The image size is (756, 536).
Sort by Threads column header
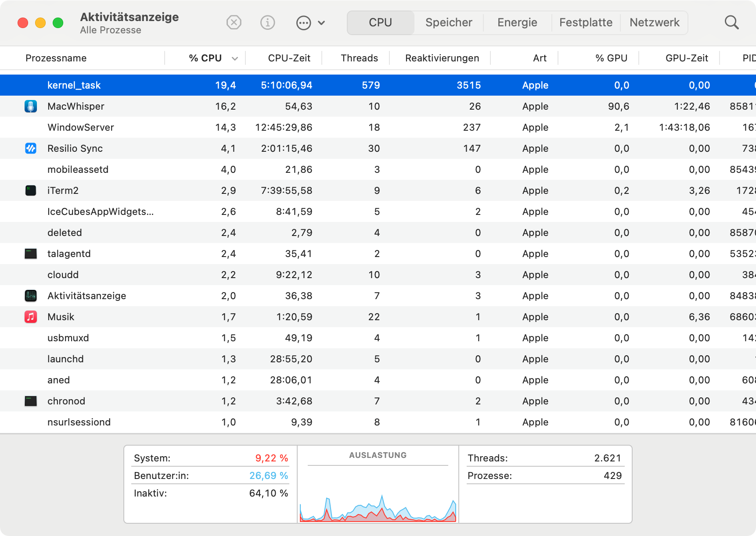359,58
